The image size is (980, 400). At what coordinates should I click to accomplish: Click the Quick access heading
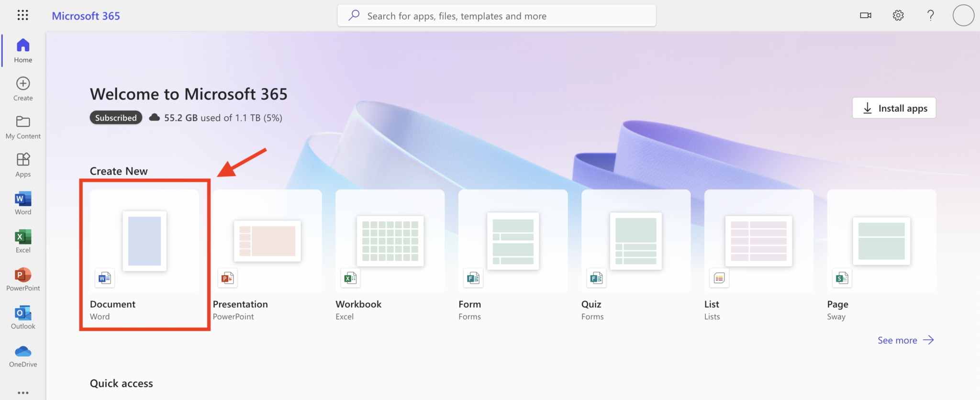[122, 383]
